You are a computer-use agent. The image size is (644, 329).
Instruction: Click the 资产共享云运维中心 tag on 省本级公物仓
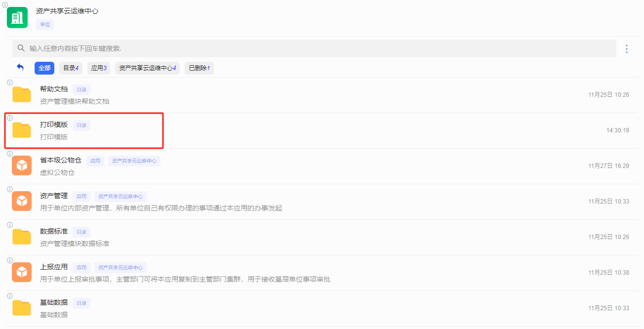134,161
